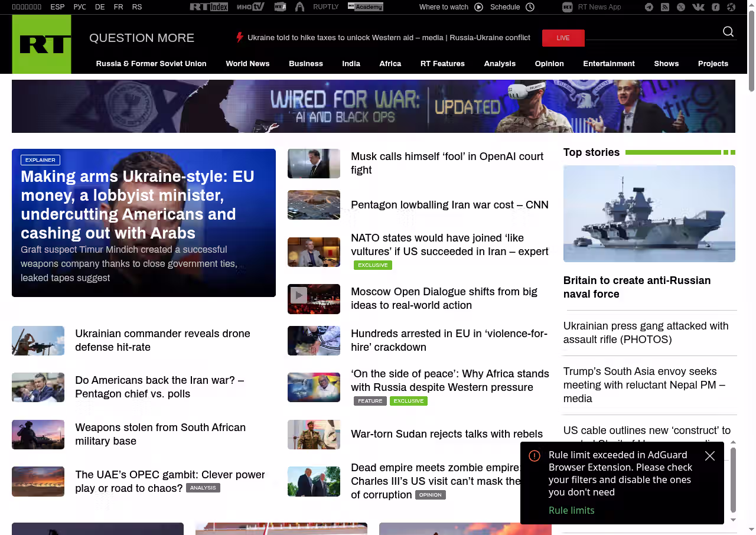
Task: Click the X (Twitter) social icon
Action: (681, 7)
